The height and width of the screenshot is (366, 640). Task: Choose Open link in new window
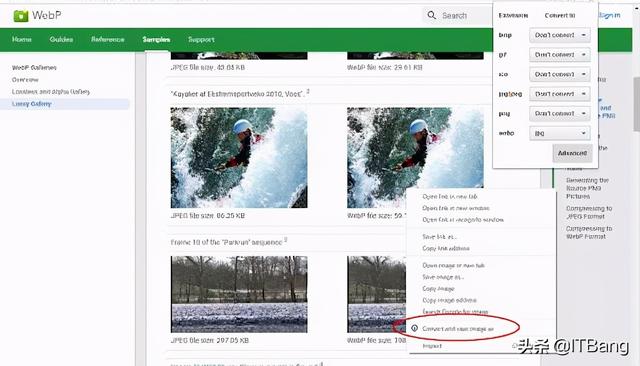click(x=456, y=208)
